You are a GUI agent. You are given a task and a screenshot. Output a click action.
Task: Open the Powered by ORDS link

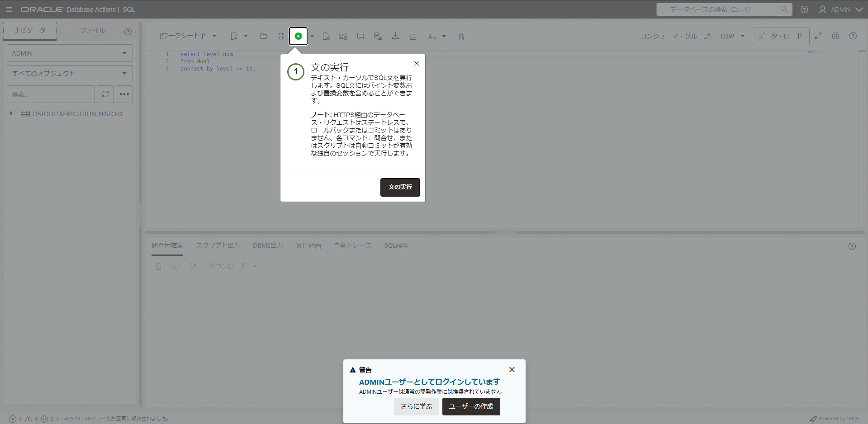839,419
